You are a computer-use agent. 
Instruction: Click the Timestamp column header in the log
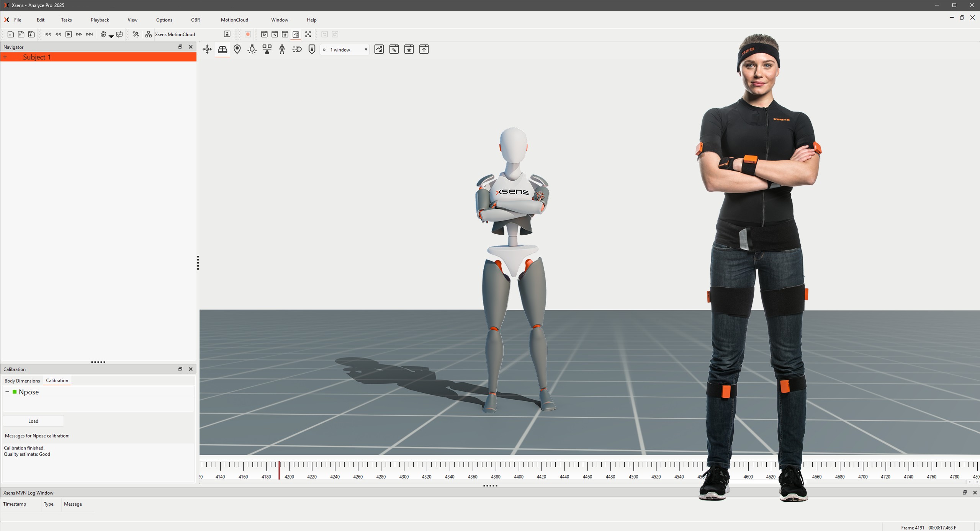tap(15, 504)
